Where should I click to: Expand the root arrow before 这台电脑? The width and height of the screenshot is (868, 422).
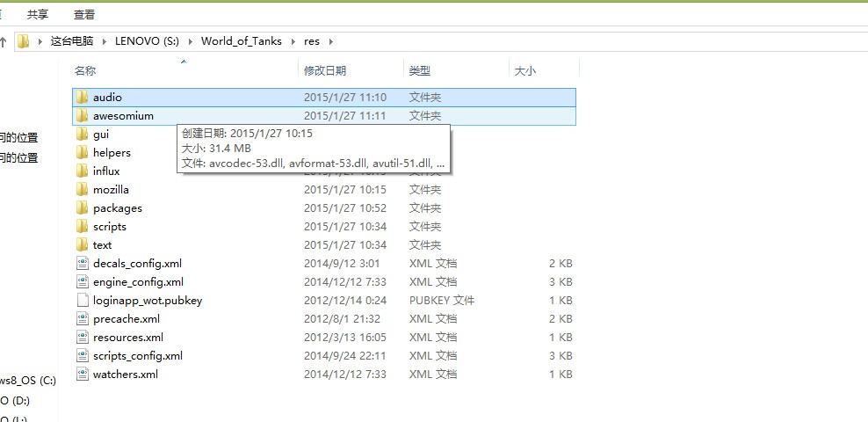coord(40,41)
